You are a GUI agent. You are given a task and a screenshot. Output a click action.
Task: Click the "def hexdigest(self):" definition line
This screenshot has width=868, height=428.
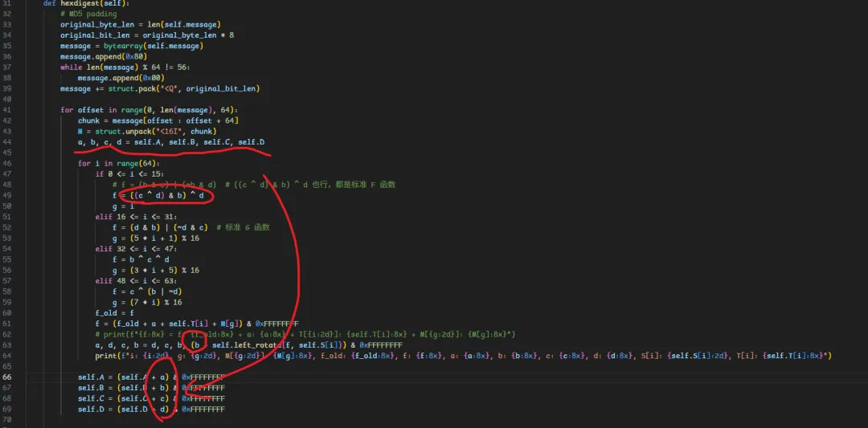pyautogui.click(x=86, y=3)
